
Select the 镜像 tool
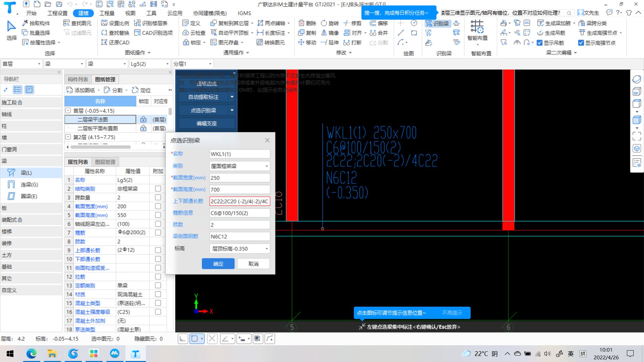[330, 33]
